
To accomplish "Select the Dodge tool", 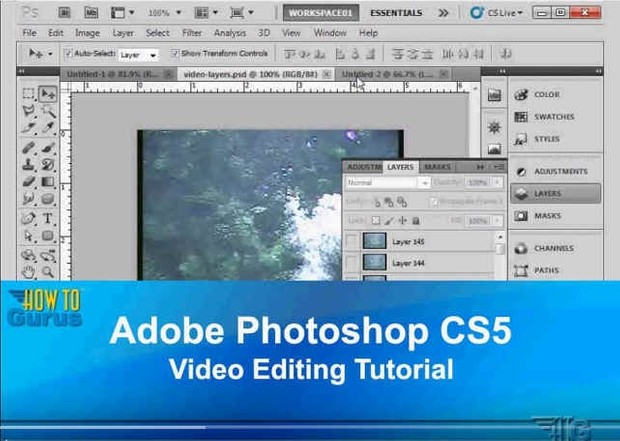I will [x=48, y=199].
